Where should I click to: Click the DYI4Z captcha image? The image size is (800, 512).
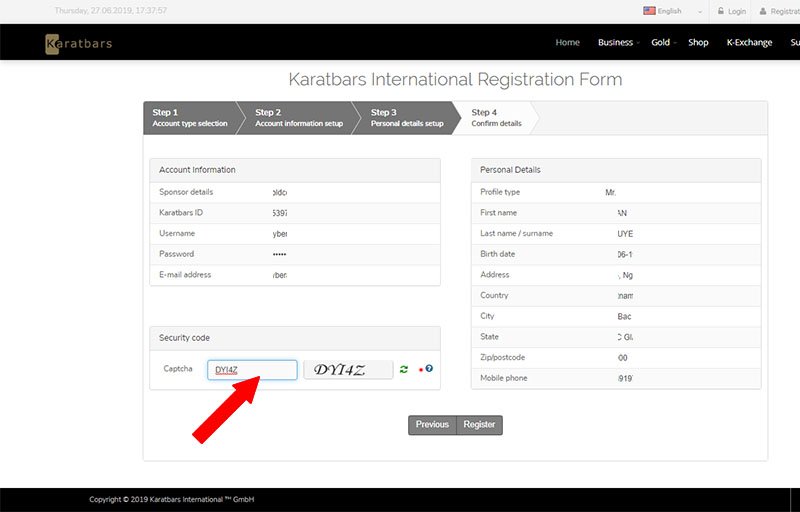348,370
